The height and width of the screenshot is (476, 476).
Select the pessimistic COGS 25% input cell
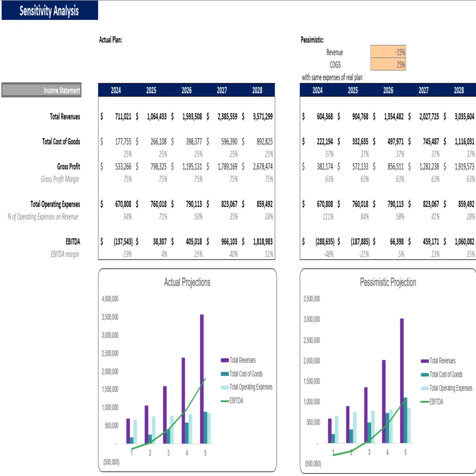[x=388, y=65]
